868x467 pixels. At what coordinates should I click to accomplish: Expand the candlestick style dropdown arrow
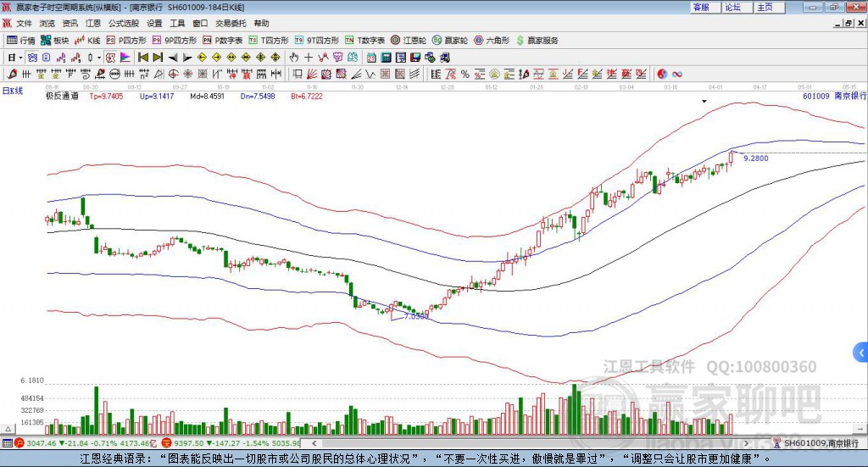point(99,58)
